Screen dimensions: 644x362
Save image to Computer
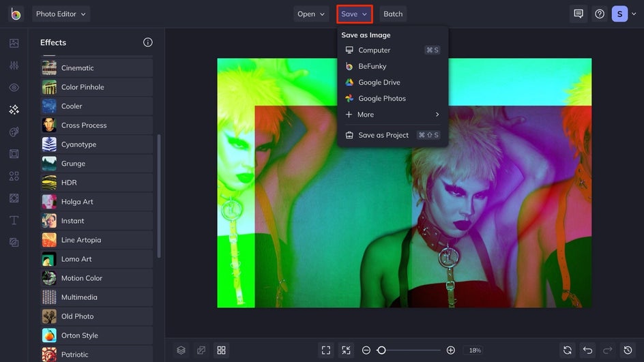click(x=393, y=50)
